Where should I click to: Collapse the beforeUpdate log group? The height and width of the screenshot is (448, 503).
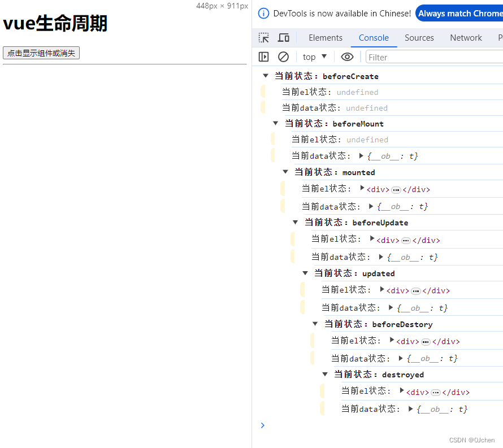295,222
